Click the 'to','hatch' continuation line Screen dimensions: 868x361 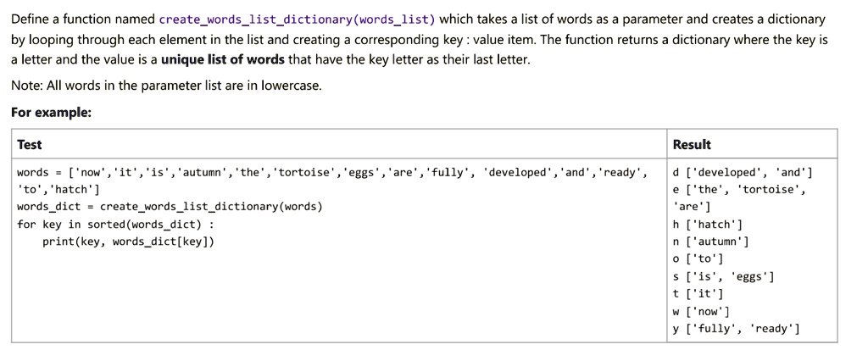58,190
